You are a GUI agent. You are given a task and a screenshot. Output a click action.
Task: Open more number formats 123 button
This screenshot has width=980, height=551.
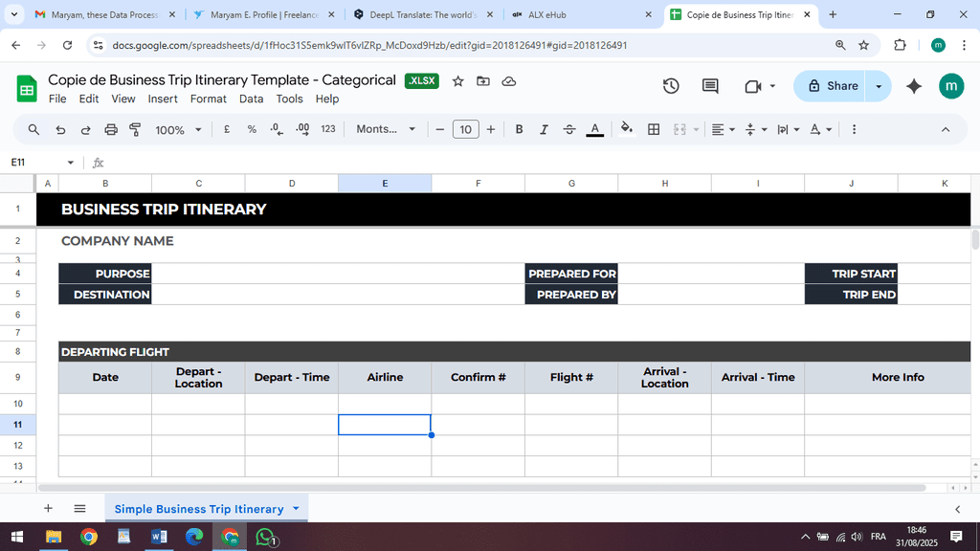[x=328, y=129]
